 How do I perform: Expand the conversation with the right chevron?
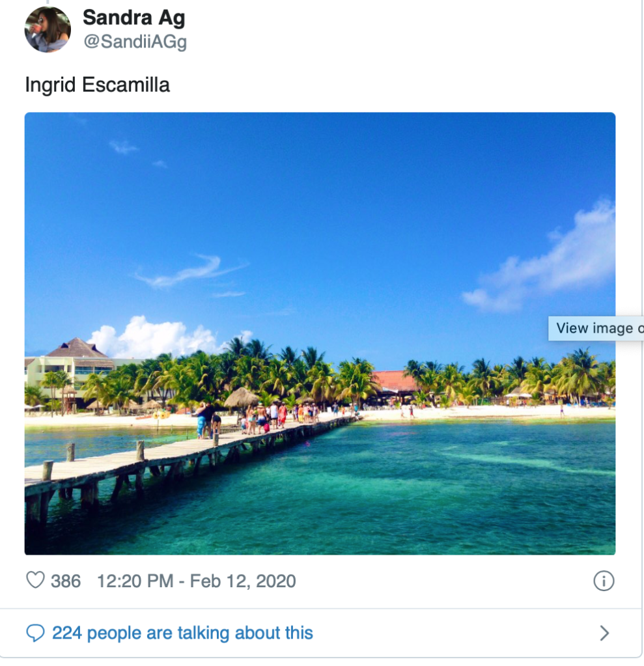point(604,633)
